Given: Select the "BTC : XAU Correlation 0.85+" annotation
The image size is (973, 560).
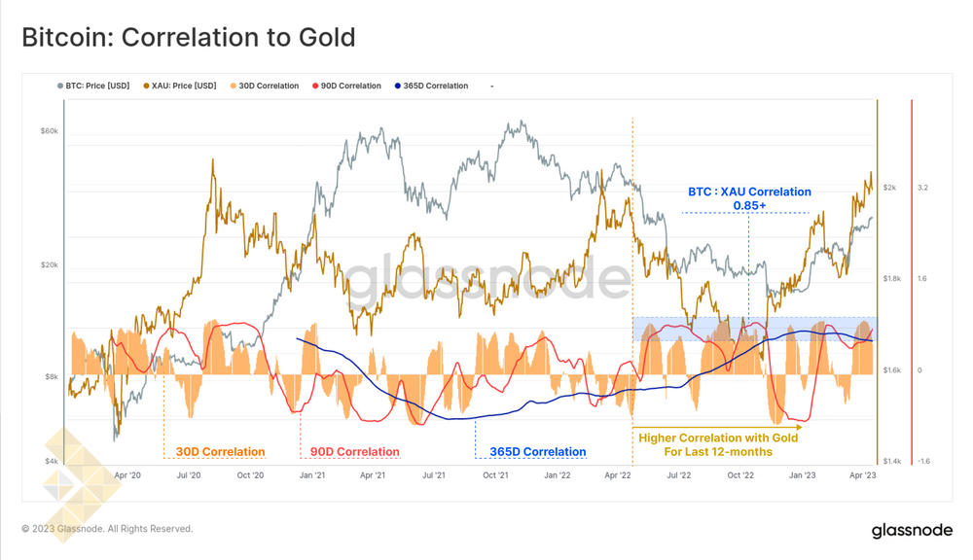Looking at the screenshot, I should tap(749, 198).
